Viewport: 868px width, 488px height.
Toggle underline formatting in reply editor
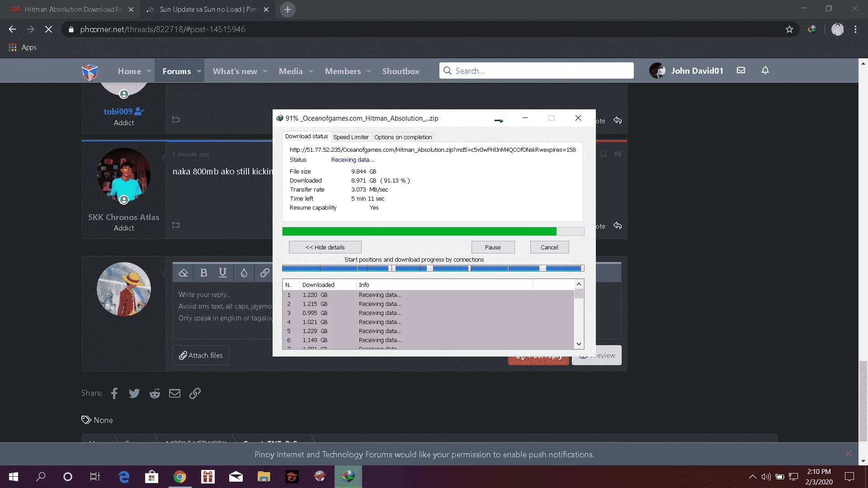(222, 272)
